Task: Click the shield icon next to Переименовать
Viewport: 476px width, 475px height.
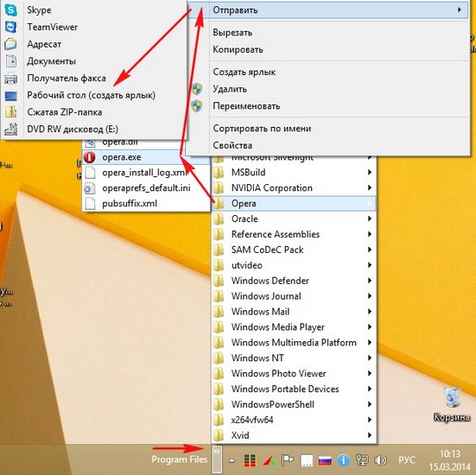Action: (x=197, y=106)
